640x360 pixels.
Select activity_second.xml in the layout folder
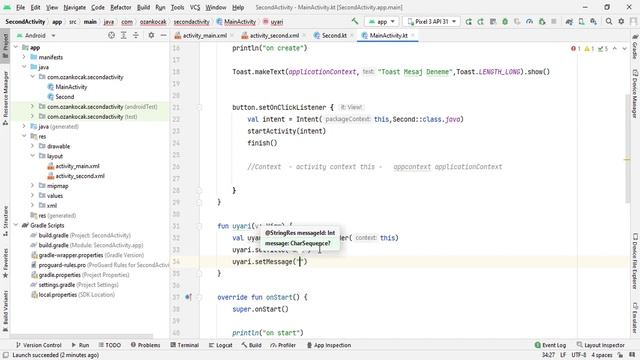click(x=80, y=176)
